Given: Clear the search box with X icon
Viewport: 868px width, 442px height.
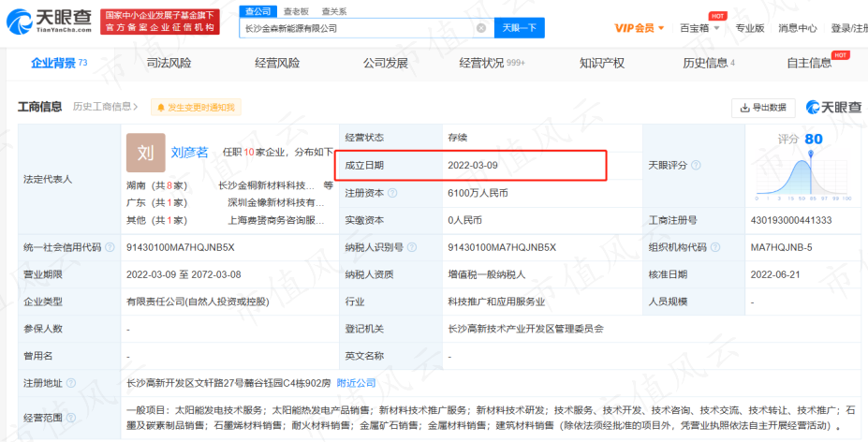Looking at the screenshot, I should 481,28.
